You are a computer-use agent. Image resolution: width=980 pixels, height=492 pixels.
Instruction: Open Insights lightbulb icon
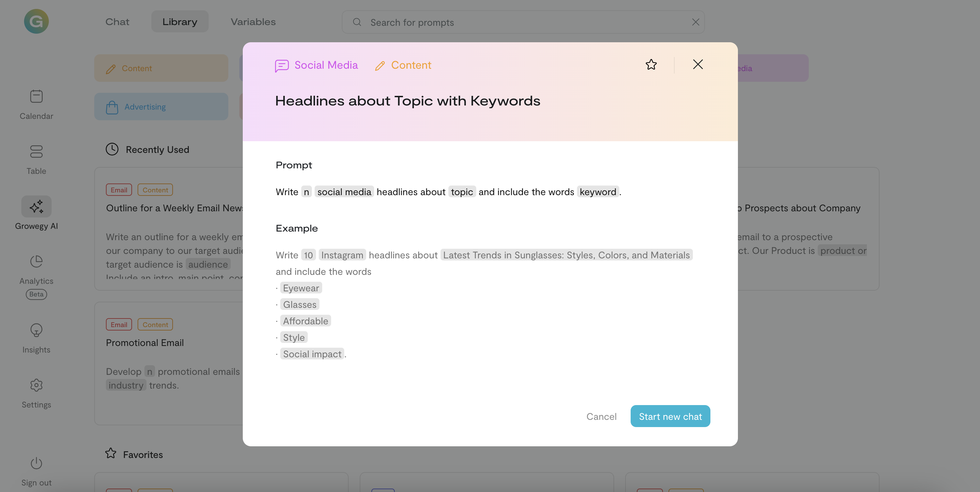point(36,330)
